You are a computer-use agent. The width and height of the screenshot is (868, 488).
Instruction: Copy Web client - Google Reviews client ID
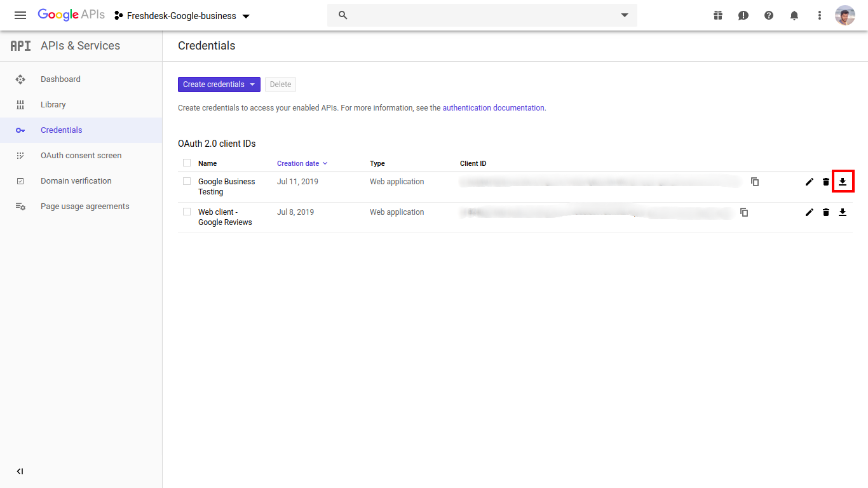[744, 212]
